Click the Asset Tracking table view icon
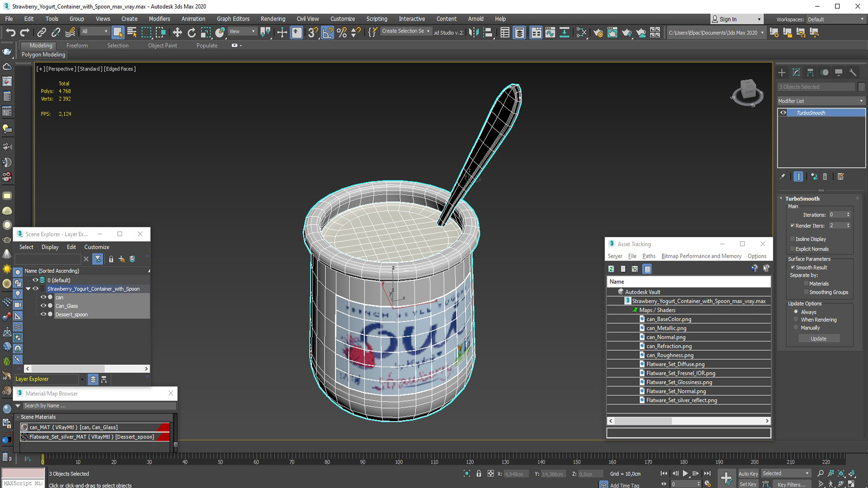 coord(647,269)
